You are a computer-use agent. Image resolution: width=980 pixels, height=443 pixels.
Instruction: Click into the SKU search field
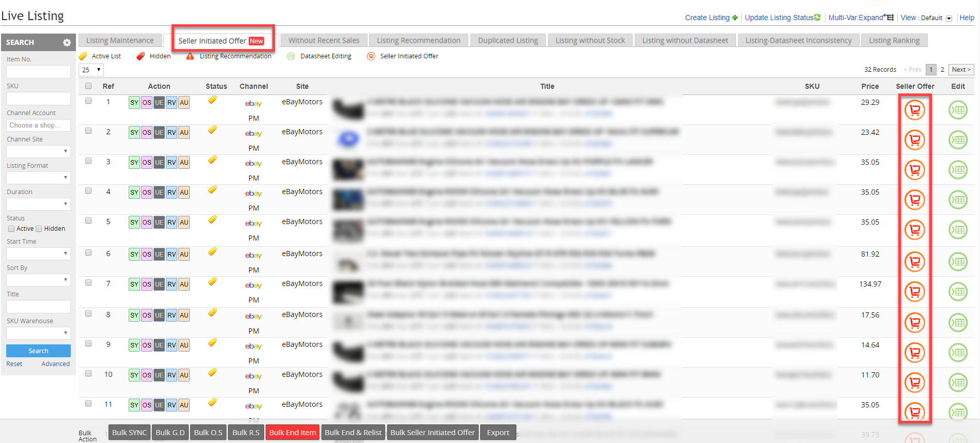(x=38, y=99)
